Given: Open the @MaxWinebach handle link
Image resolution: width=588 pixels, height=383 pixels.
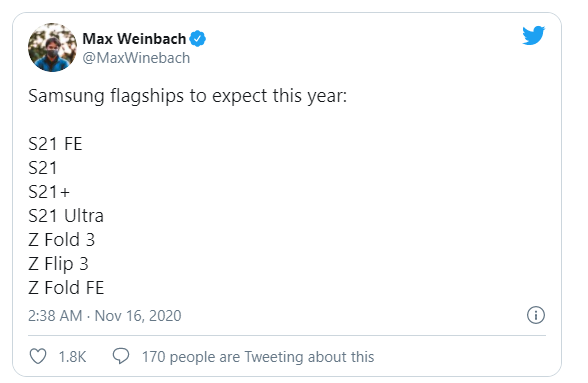Looking at the screenshot, I should point(136,58).
